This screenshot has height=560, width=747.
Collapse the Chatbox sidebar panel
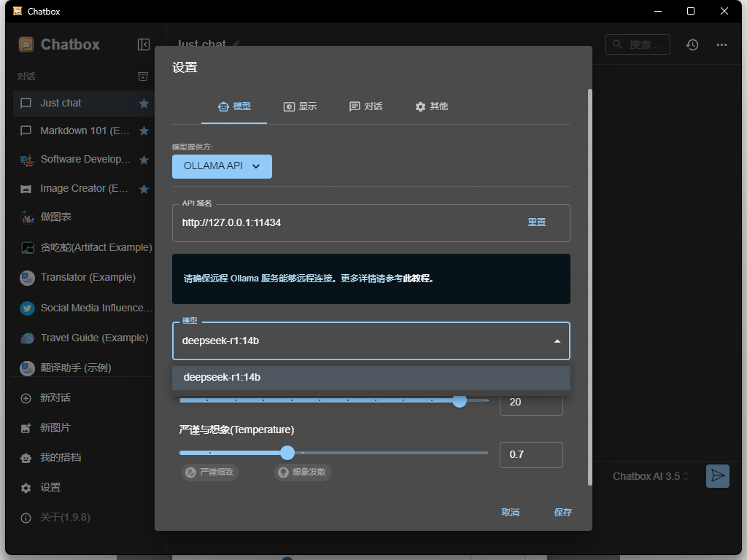click(144, 44)
